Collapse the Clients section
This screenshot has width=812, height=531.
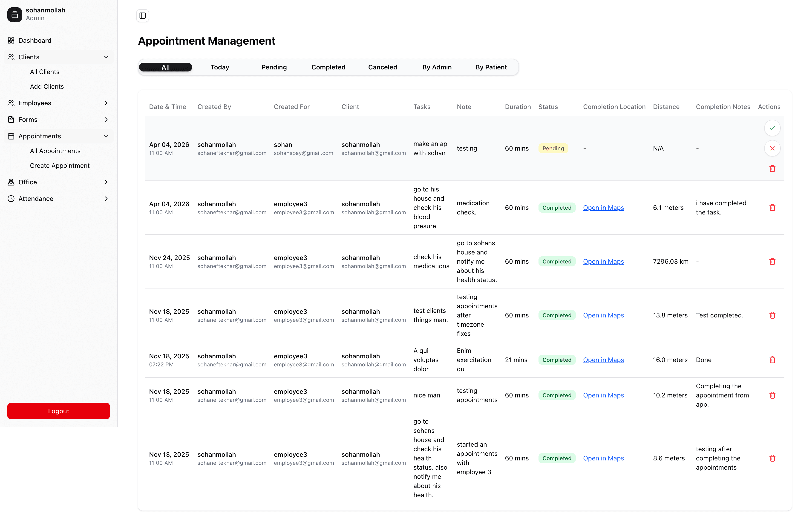(x=106, y=57)
